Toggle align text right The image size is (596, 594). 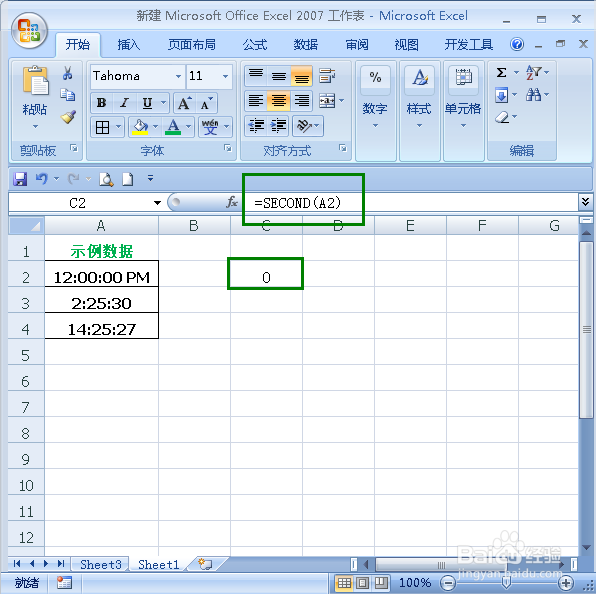click(301, 101)
